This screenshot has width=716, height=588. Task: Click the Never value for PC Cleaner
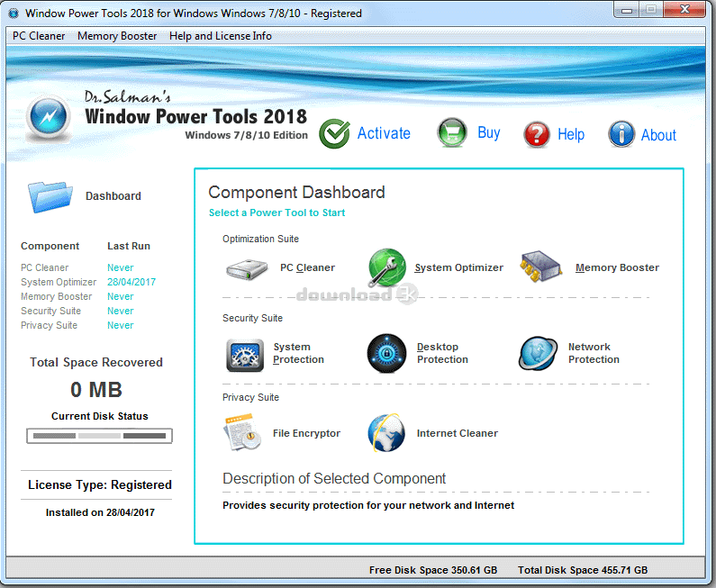tap(121, 267)
